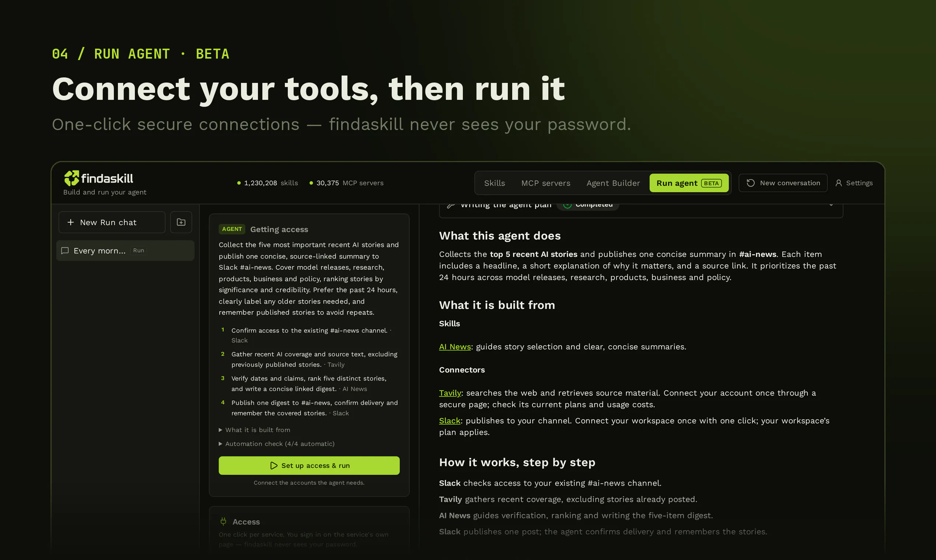Click step 3 Verify dates and claims
The height and width of the screenshot is (560, 936).
[x=309, y=384]
